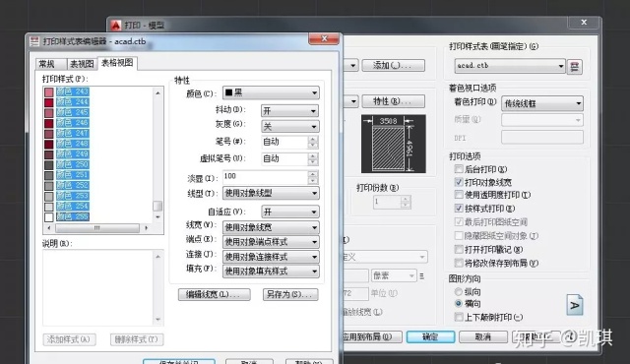Click the 另存为 button
This screenshot has width=630, height=364.
point(290,294)
